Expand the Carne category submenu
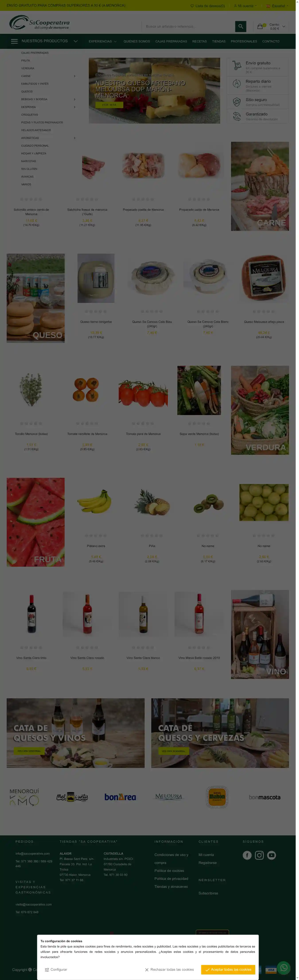299x980 pixels. pyautogui.click(x=74, y=76)
